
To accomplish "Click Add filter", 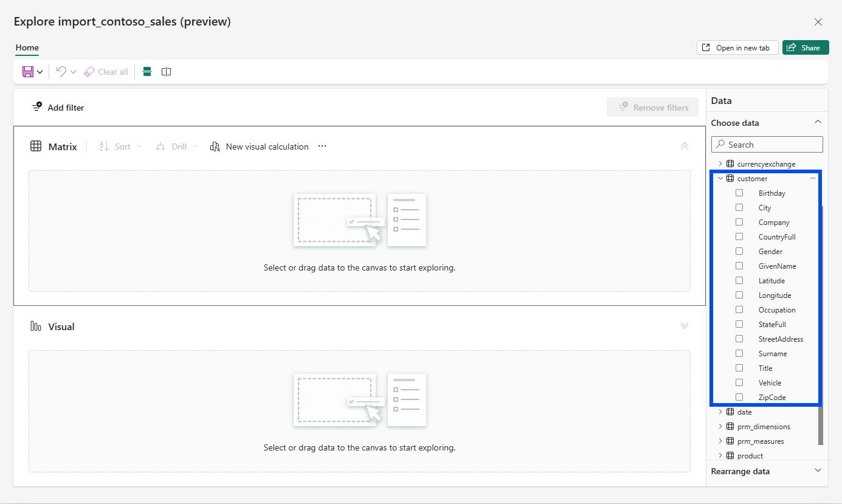I will 58,108.
